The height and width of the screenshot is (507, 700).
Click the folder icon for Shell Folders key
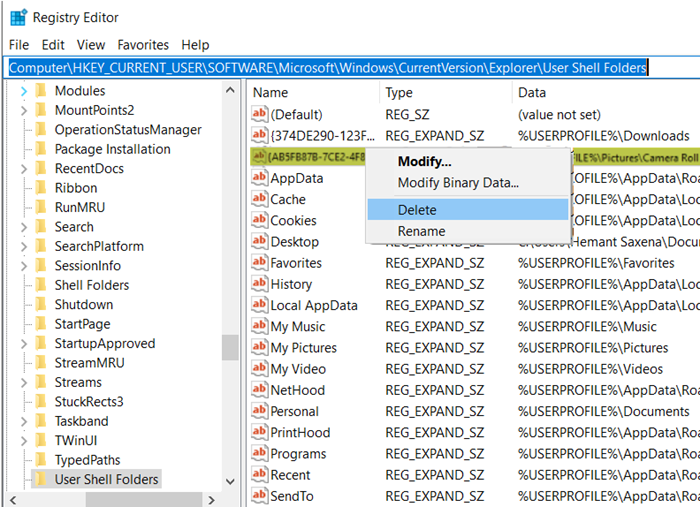tap(41, 285)
